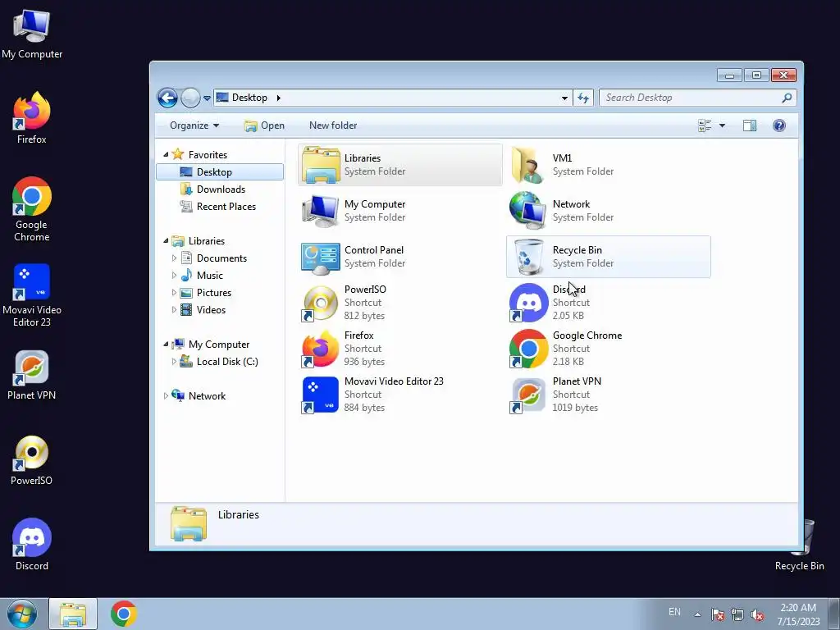Image resolution: width=840 pixels, height=630 pixels.
Task: Select the Google Chrome shortcut in Explorer
Action: (608, 349)
